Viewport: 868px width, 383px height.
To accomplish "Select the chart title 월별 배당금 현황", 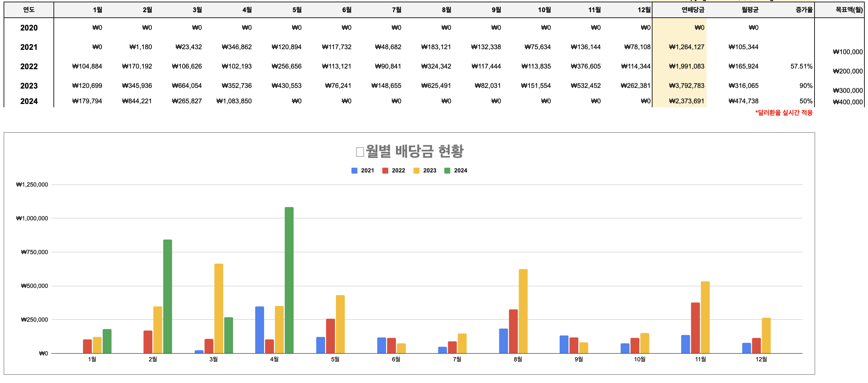I will pos(414,151).
